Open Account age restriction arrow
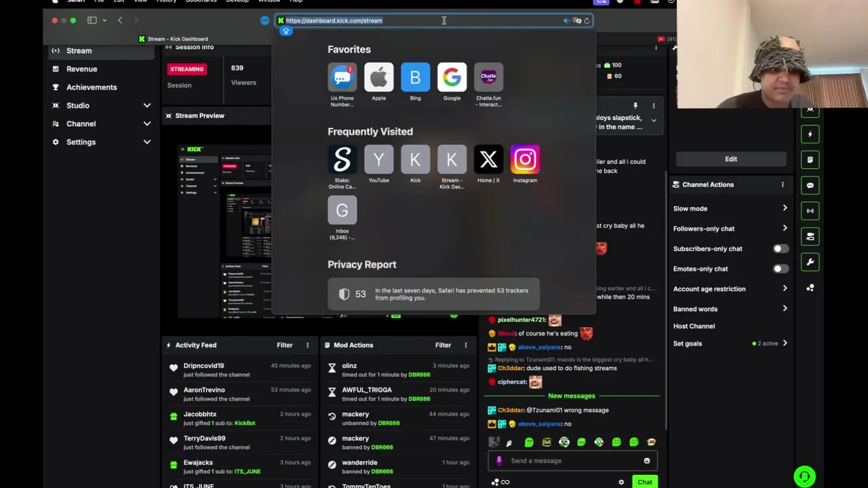This screenshot has width=868, height=488. point(785,289)
